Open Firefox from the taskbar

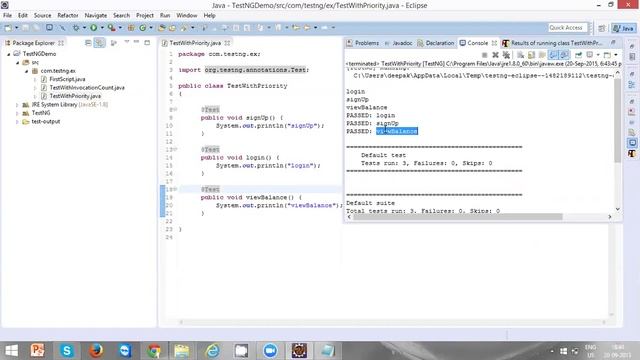[96, 351]
